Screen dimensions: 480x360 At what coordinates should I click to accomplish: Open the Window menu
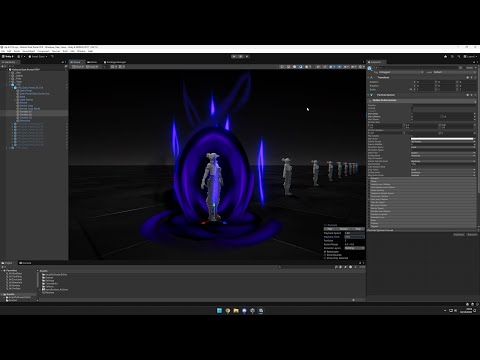[x=81, y=51]
